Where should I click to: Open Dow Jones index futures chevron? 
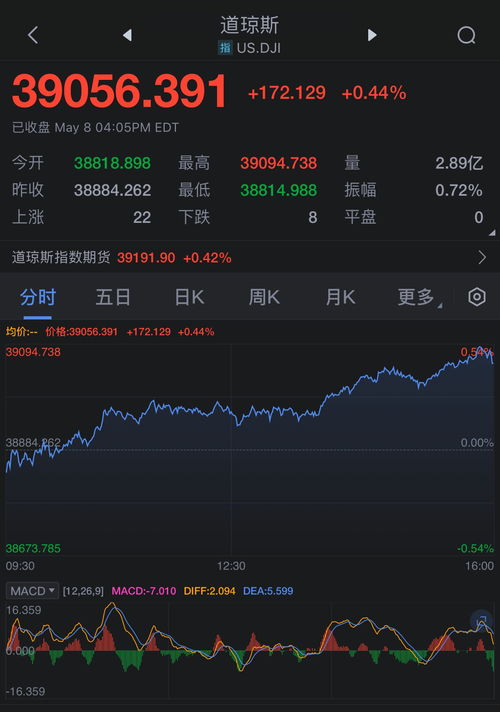(482, 257)
